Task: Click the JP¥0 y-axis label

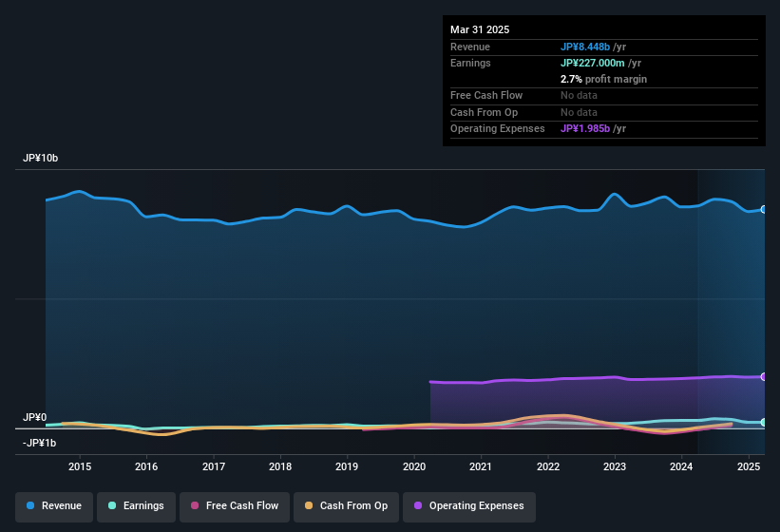Action: (x=34, y=417)
